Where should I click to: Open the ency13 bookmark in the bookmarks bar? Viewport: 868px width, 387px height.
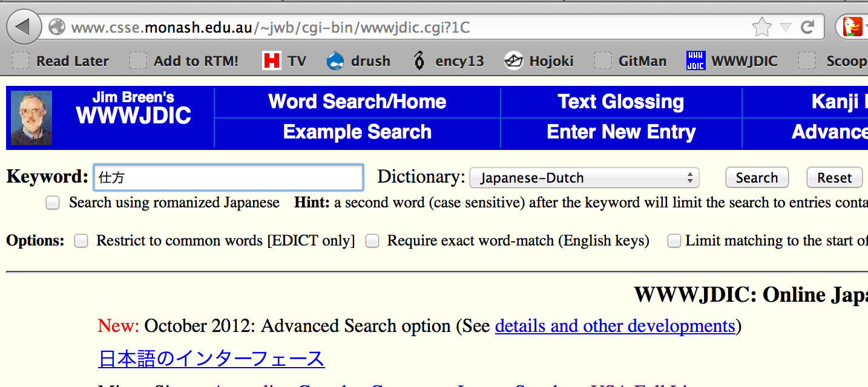(448, 61)
